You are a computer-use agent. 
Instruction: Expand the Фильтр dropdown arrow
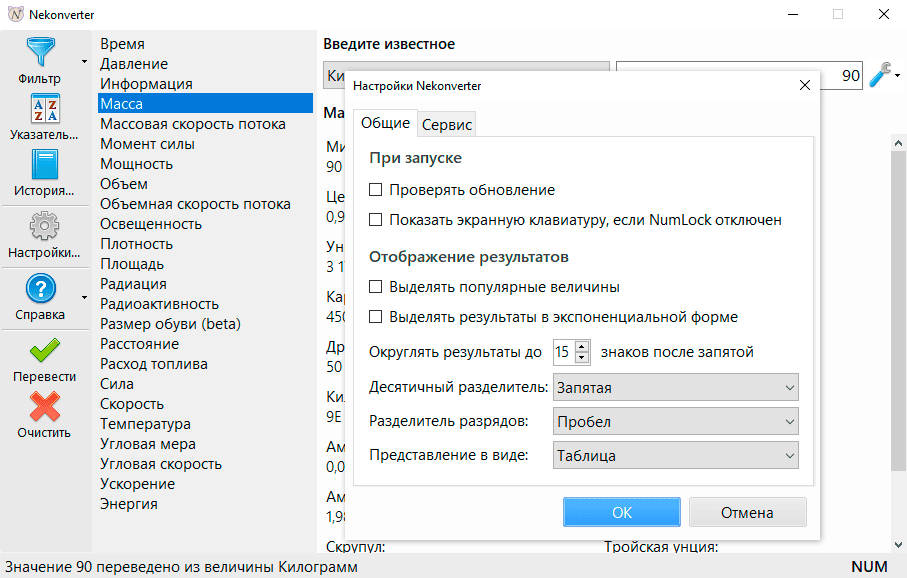click(x=84, y=61)
